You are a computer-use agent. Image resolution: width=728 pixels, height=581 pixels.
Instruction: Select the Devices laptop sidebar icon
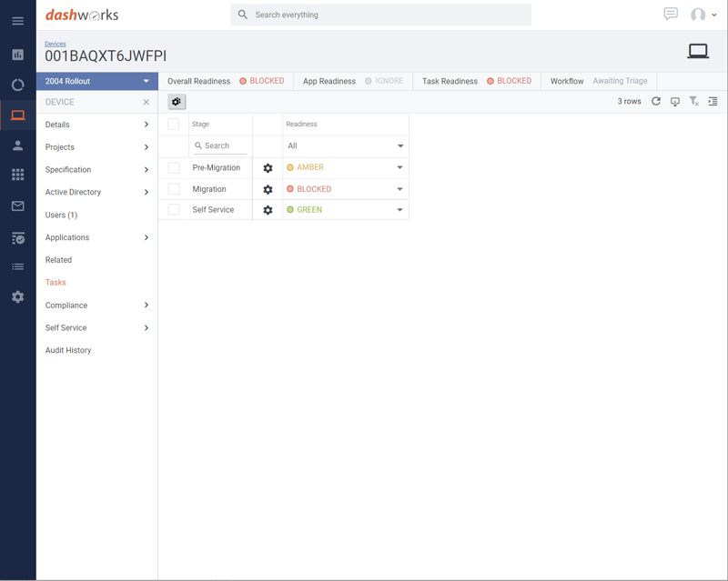pos(17,115)
